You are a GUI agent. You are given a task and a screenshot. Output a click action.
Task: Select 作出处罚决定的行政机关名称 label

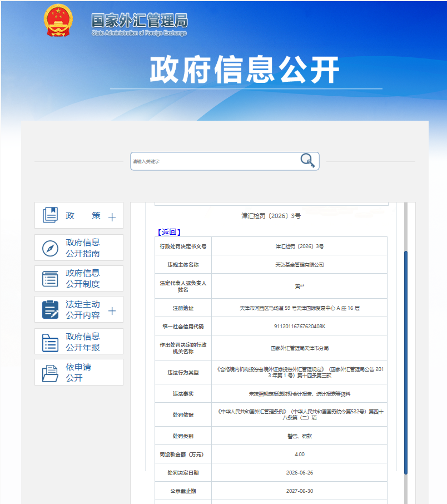pos(183,348)
